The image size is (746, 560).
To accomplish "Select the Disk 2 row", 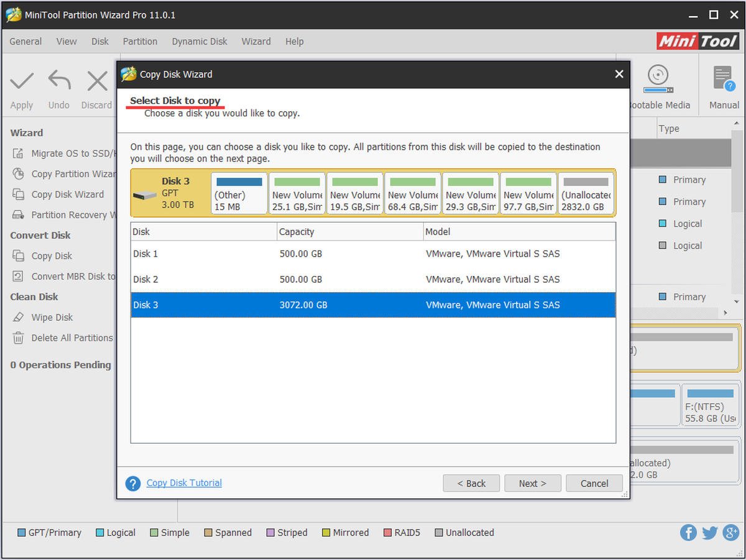I will 373,279.
